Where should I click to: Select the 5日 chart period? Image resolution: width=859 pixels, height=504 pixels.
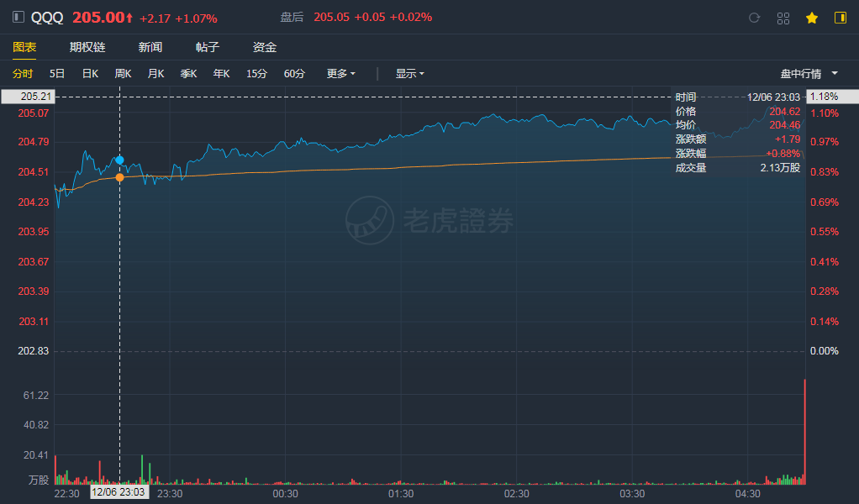pyautogui.click(x=57, y=74)
